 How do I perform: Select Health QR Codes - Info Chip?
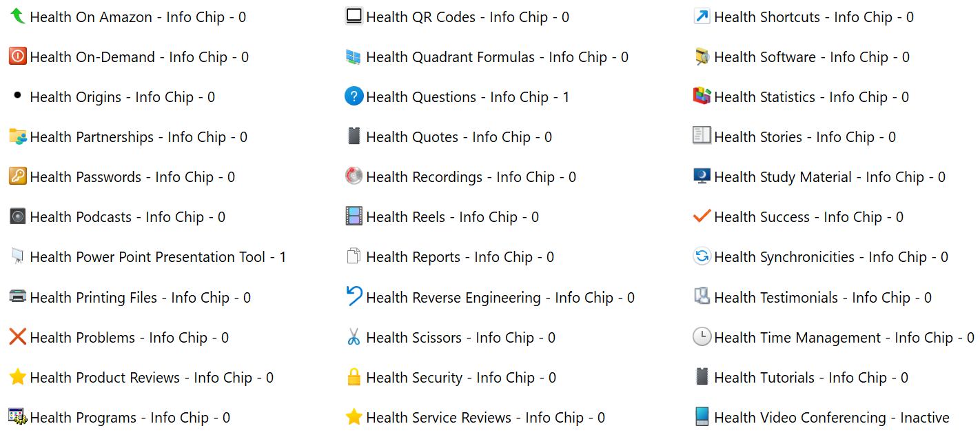pyautogui.click(x=467, y=17)
